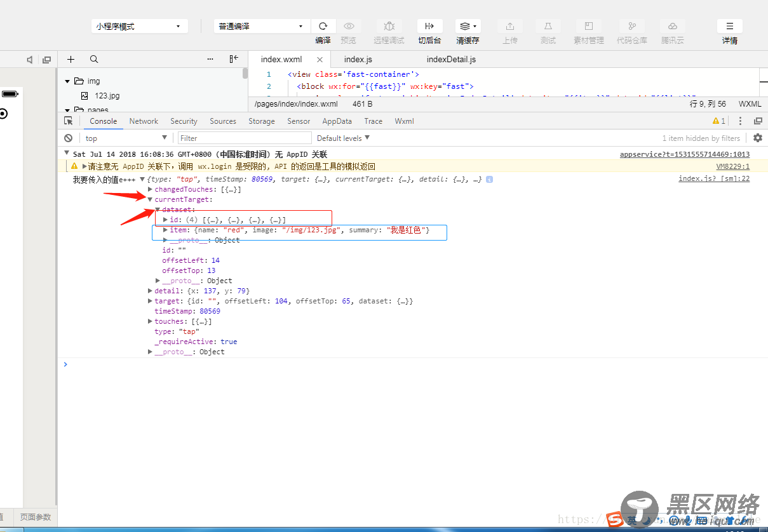Open the Sensor devtools tab
Screen dimensions: 768x532
coord(299,121)
